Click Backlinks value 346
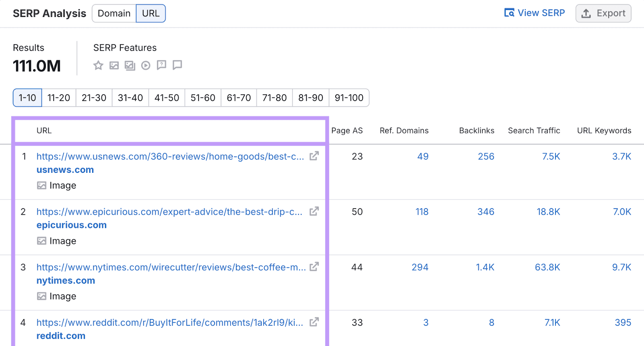Image resolution: width=644 pixels, height=346 pixels. 486,211
